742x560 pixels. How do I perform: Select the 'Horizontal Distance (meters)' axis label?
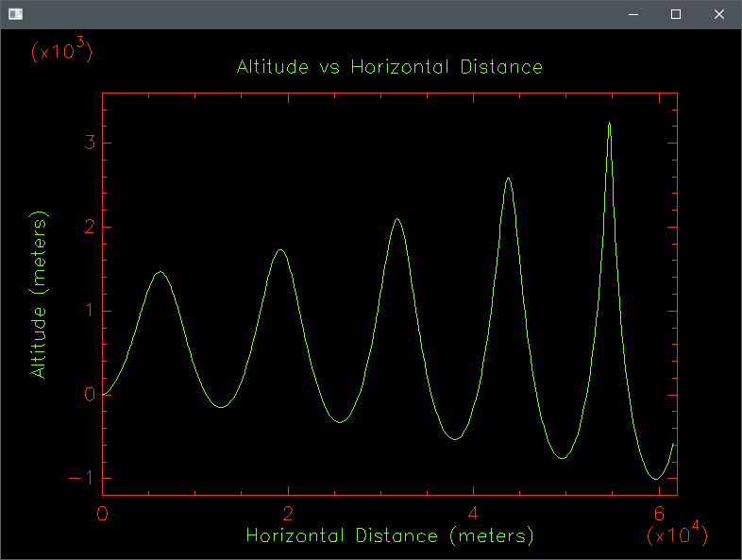point(389,535)
